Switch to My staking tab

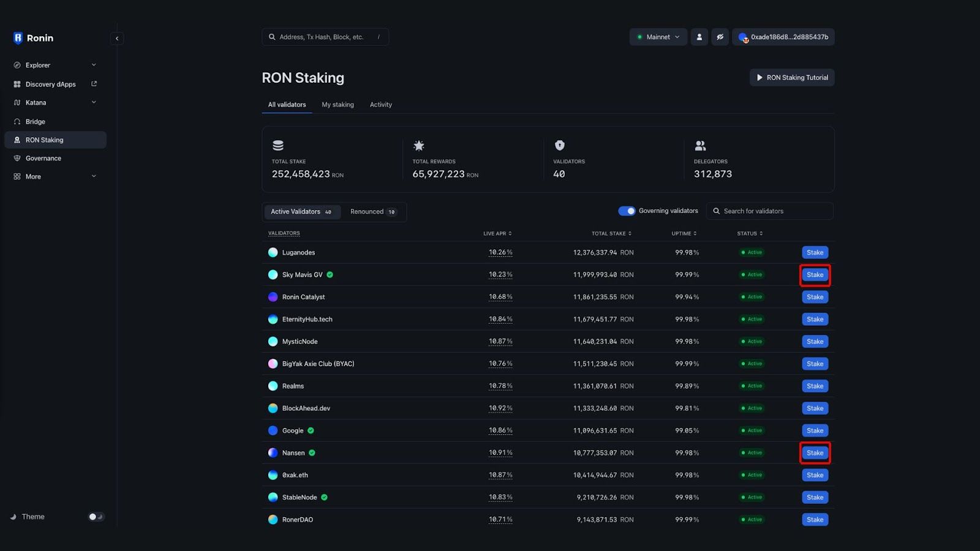pyautogui.click(x=338, y=105)
